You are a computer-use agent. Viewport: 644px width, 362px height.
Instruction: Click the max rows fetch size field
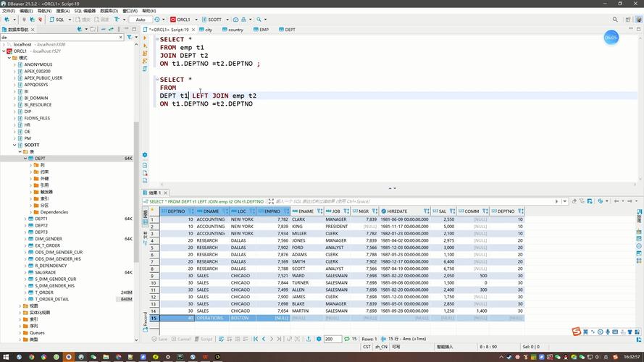(333, 339)
